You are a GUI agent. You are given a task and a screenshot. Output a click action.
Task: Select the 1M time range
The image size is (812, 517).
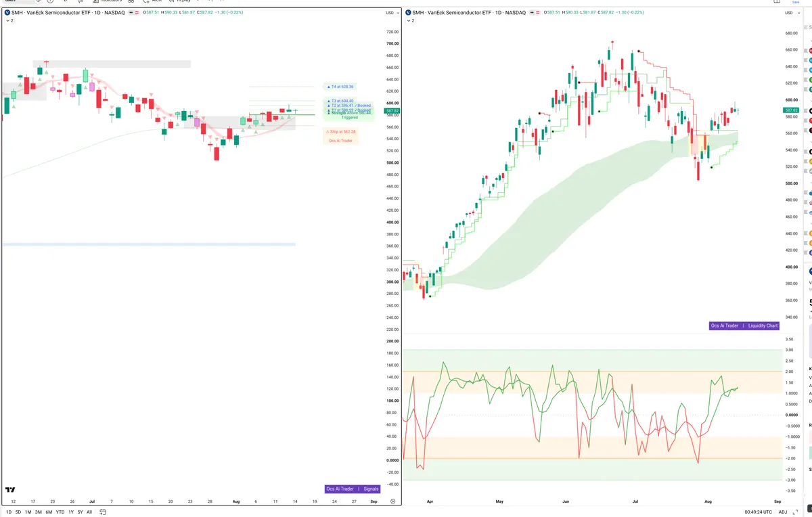pos(28,512)
